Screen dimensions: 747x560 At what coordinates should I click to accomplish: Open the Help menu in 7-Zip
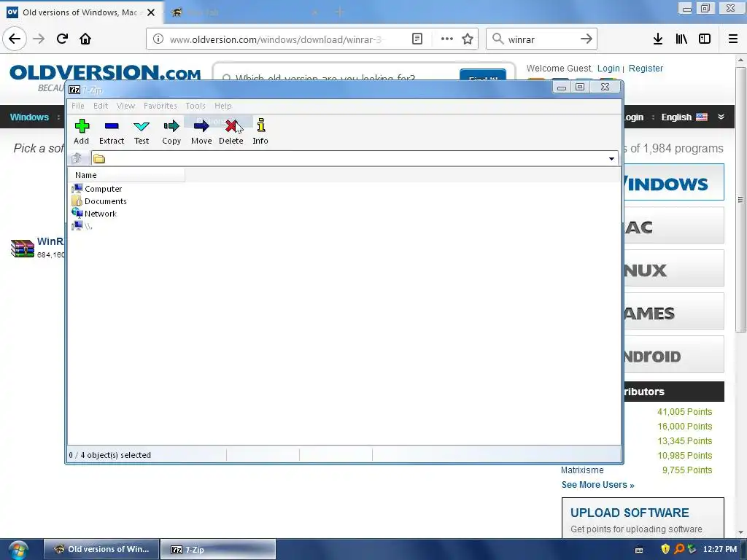[223, 106]
